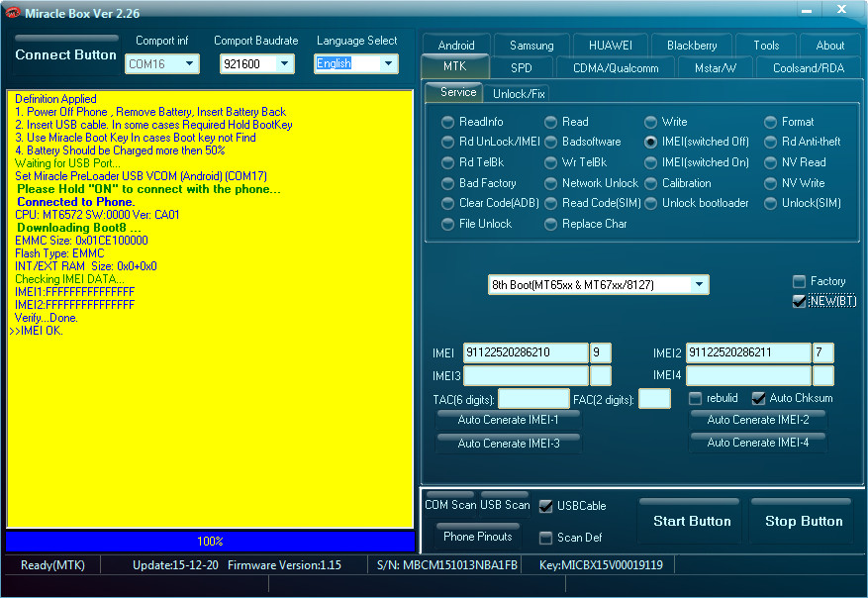Viewport: 868px width, 598px height.
Task: Click Auto Cenerate IMEI-4 button
Action: (x=758, y=443)
